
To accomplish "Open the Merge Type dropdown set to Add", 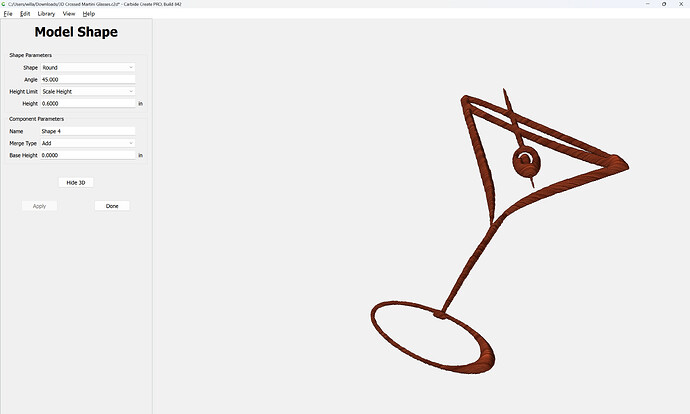I will [88, 143].
